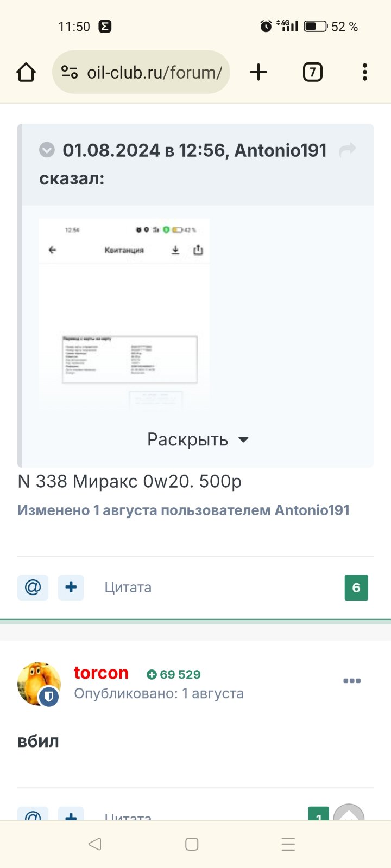This screenshot has width=391, height=868.
Task: Open Android recent apps button
Action: pyautogui.click(x=288, y=844)
